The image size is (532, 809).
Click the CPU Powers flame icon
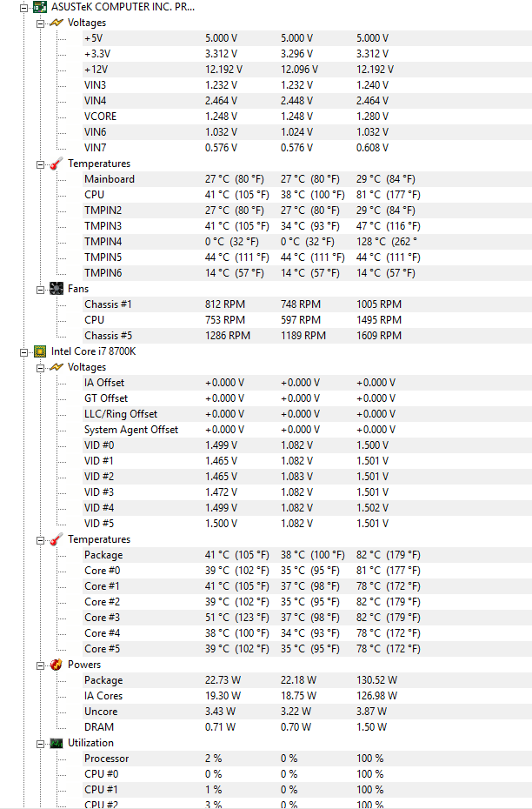click(x=57, y=665)
